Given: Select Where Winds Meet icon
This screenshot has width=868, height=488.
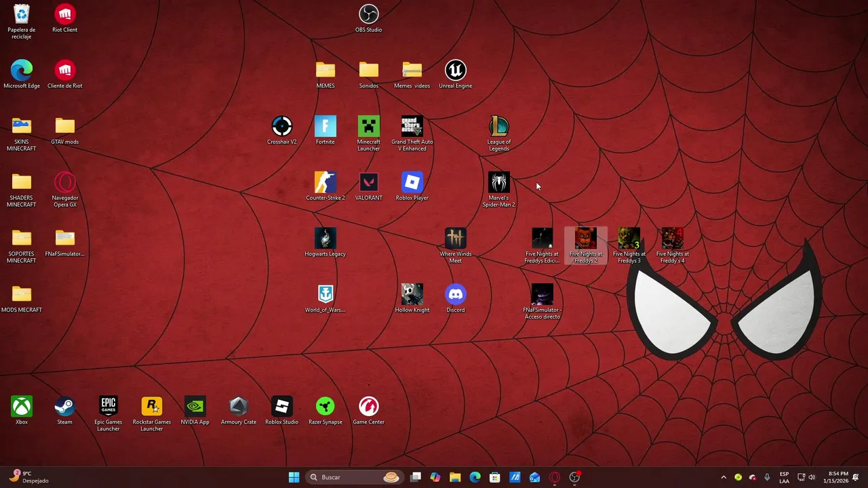Looking at the screenshot, I should pyautogui.click(x=455, y=247).
